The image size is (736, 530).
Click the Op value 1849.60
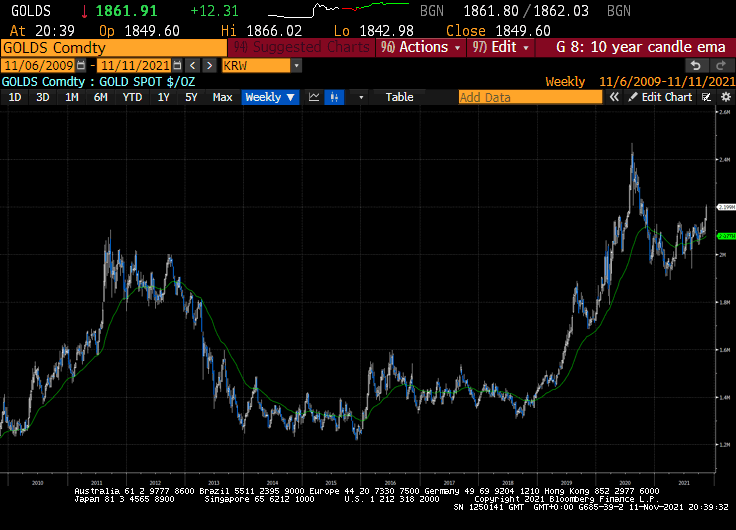(x=152, y=31)
